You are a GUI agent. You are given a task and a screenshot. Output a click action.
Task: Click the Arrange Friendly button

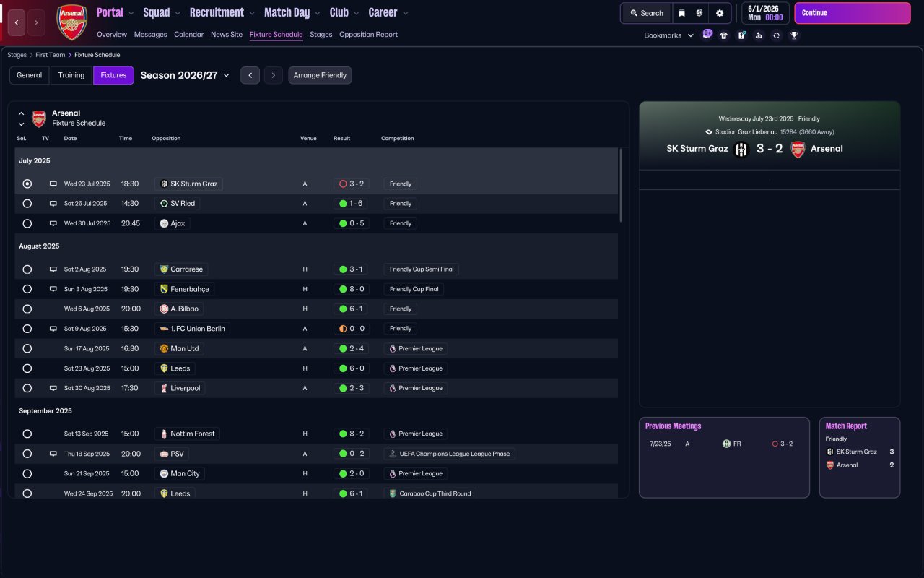coord(320,75)
